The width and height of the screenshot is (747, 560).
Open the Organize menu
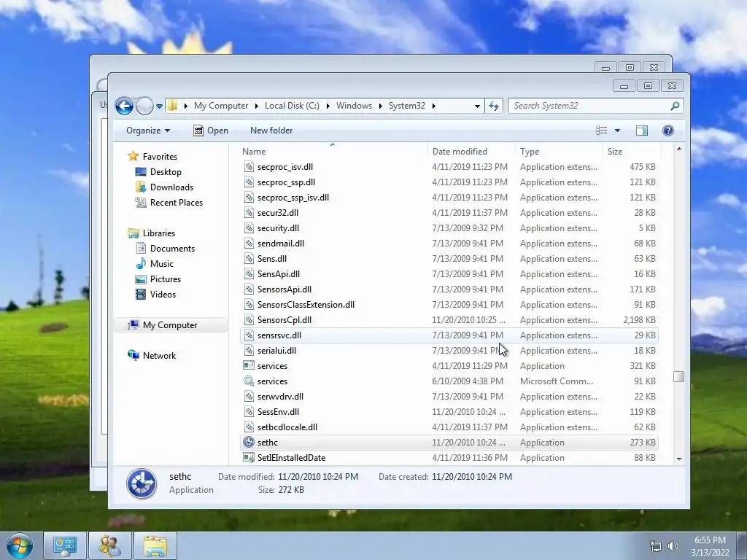point(147,131)
